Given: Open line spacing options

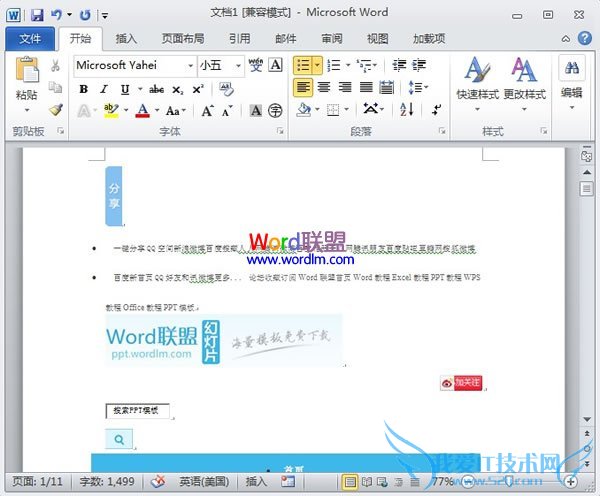Looking at the screenshot, I should [x=418, y=88].
